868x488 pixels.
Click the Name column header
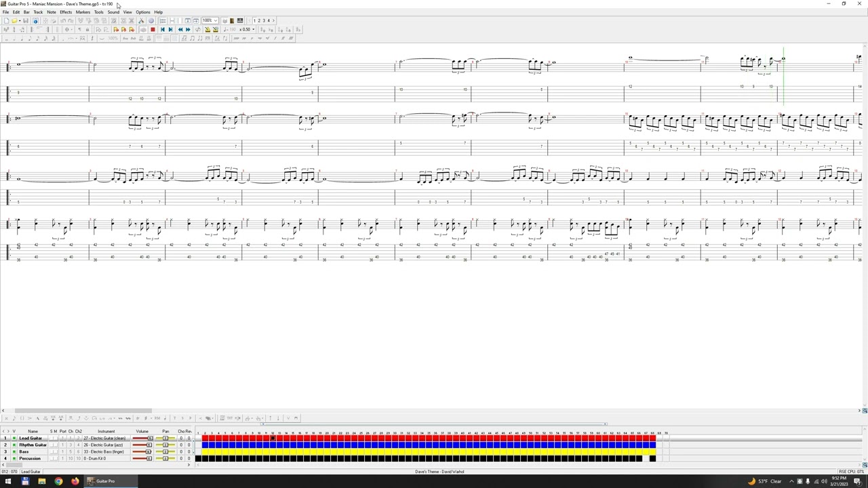tap(33, 431)
